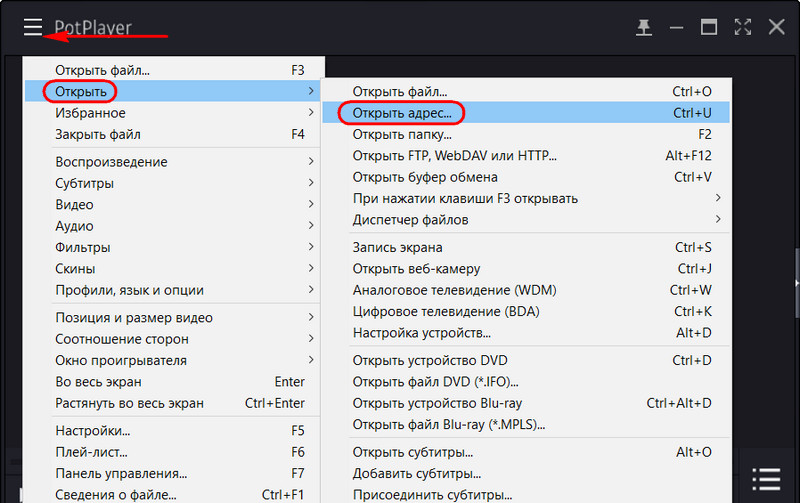Choose Открыть папку... in submenu
Image resolution: width=800 pixels, height=503 pixels.
pos(526,134)
